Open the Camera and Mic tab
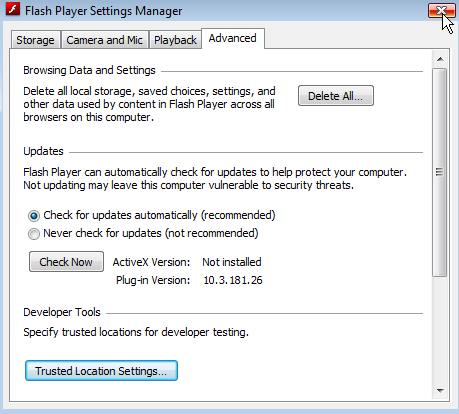Screen dimensions: 459x414 point(104,40)
